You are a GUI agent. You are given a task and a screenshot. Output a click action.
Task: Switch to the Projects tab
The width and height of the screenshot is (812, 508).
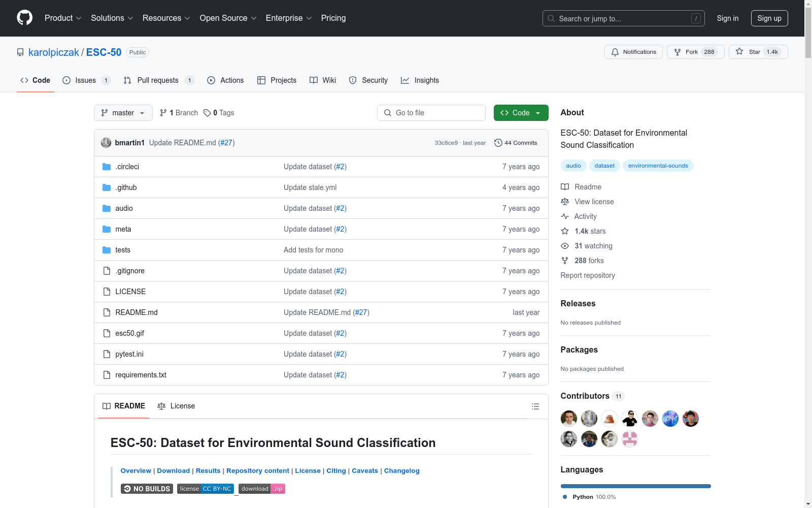tap(277, 80)
